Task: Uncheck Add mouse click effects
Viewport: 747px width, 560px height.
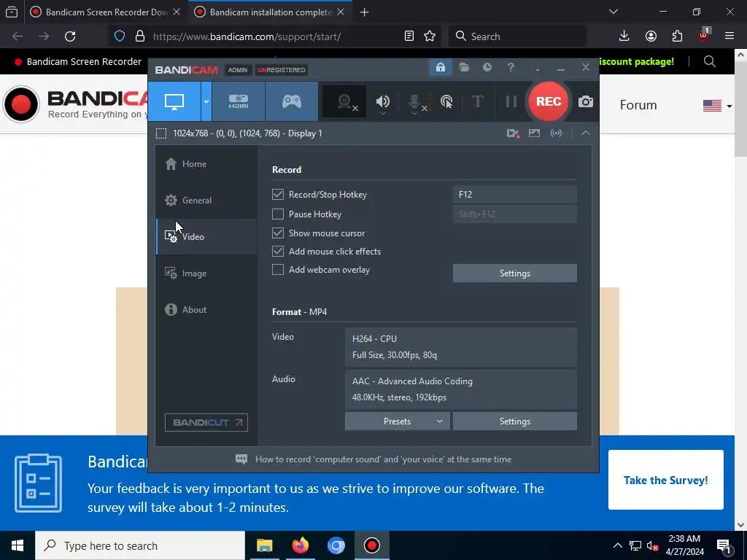Action: 278,251
